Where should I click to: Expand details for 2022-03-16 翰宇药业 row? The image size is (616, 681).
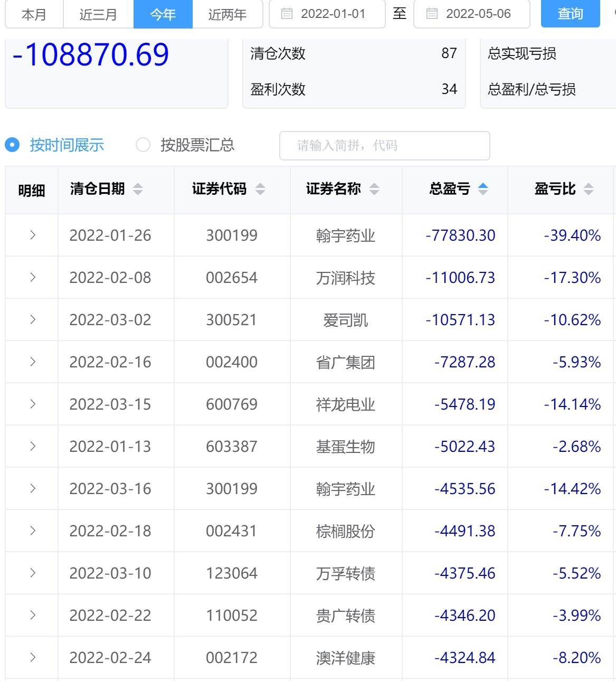coord(33,488)
